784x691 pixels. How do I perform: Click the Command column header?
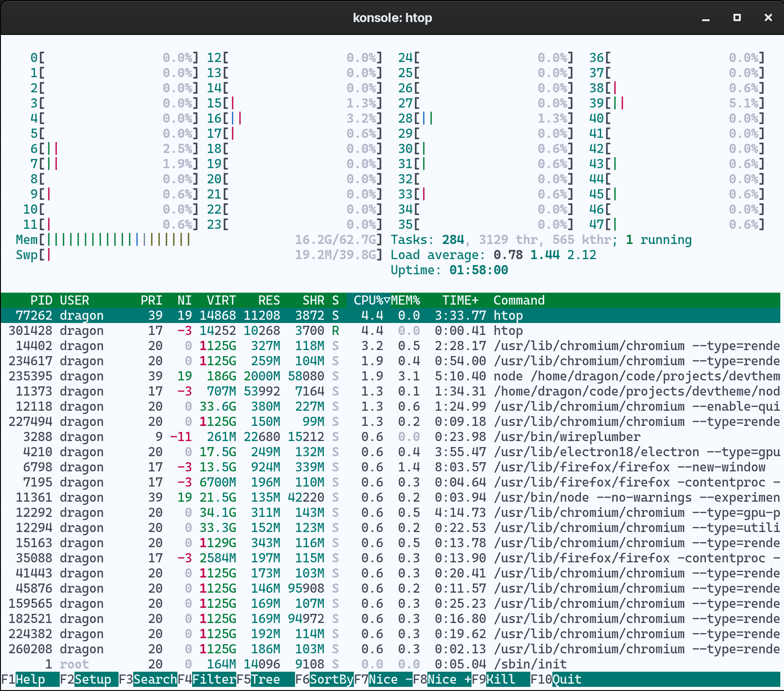coord(519,300)
